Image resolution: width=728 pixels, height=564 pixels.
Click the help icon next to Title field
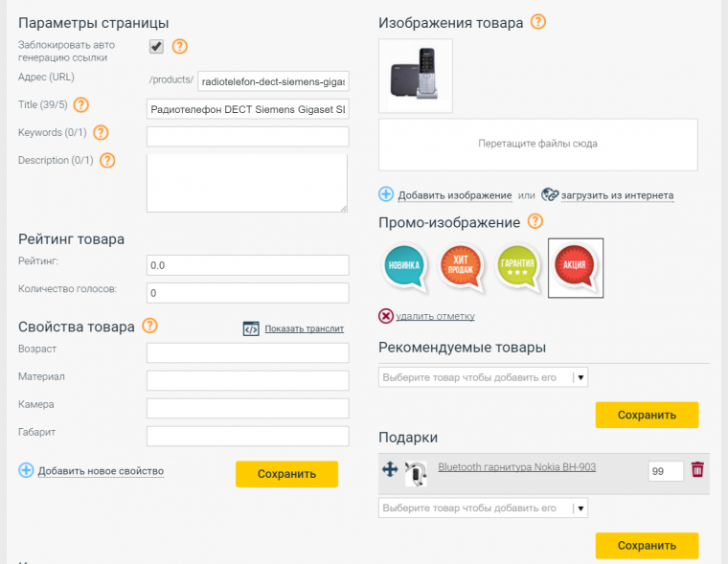pos(81,105)
